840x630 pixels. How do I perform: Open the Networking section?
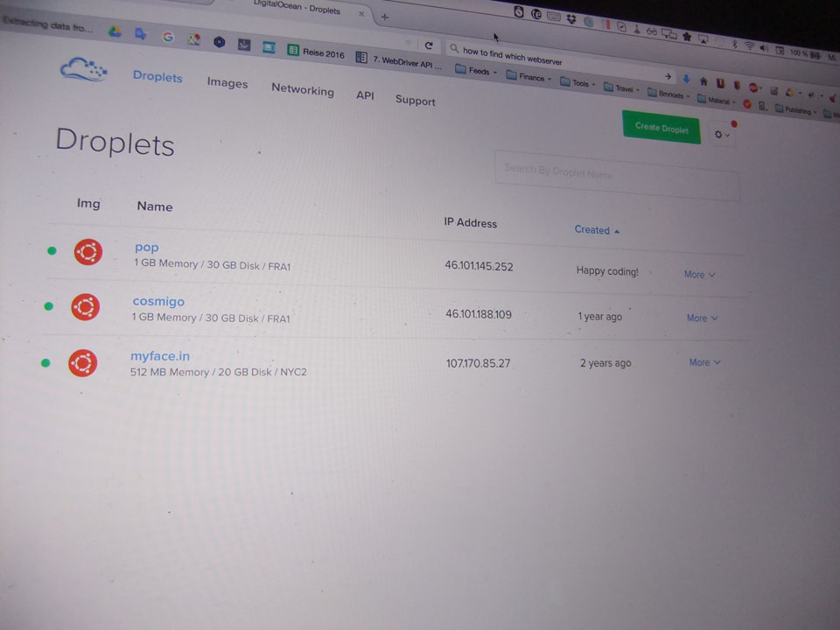(x=302, y=90)
